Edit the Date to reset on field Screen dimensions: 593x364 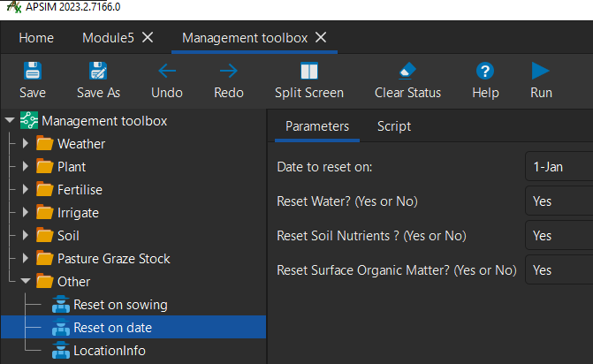point(559,167)
